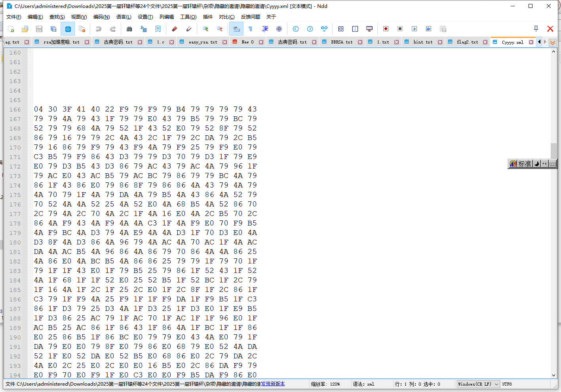Open the 工具(O) tools menu

point(188,17)
